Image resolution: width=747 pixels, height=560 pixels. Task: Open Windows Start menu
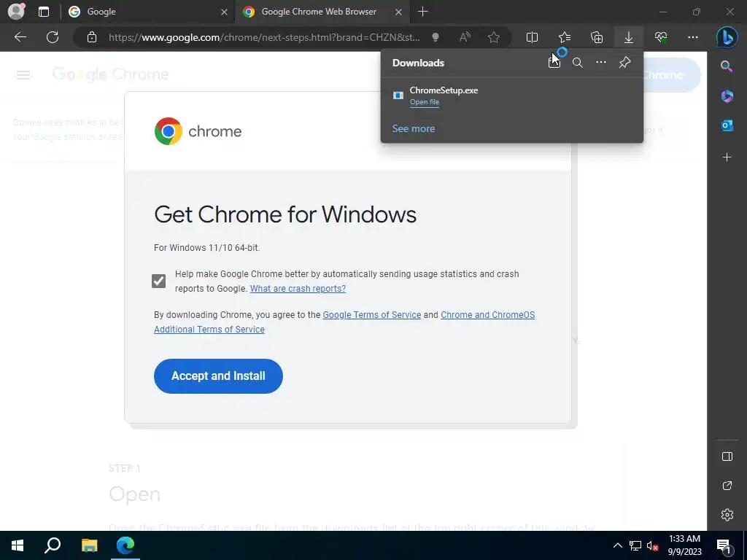coord(18,545)
